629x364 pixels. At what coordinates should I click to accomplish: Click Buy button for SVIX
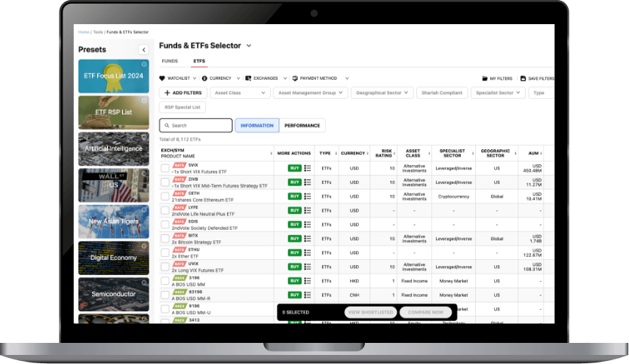[294, 168]
